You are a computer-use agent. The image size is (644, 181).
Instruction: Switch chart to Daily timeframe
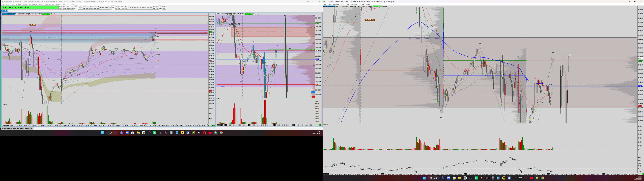click(148, 8)
